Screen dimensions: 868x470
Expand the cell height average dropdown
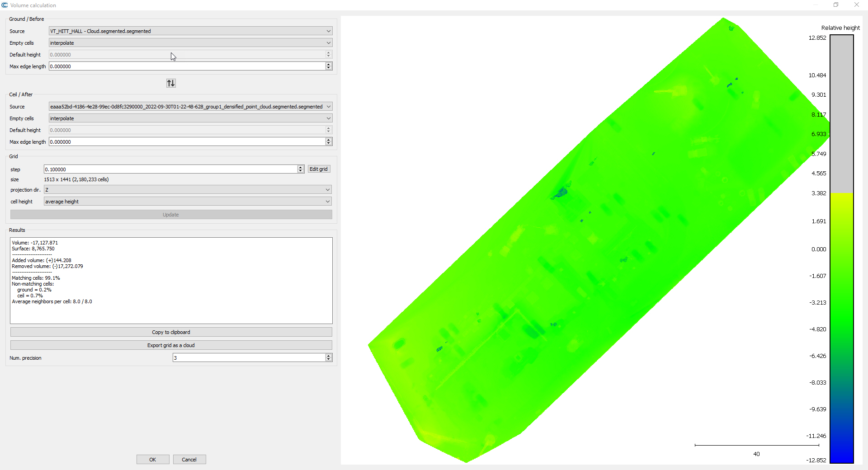tap(188, 202)
